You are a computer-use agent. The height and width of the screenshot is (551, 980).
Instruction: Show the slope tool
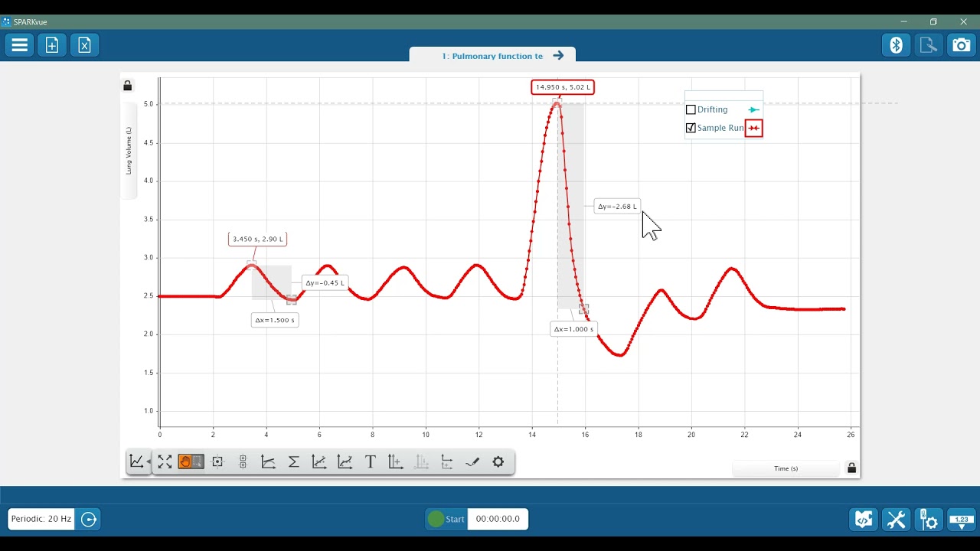tap(268, 461)
